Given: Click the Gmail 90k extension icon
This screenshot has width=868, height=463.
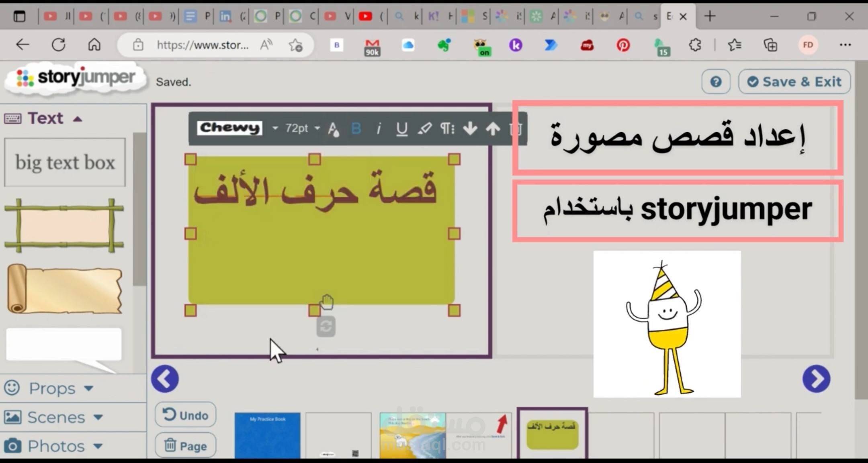Looking at the screenshot, I should point(372,47).
